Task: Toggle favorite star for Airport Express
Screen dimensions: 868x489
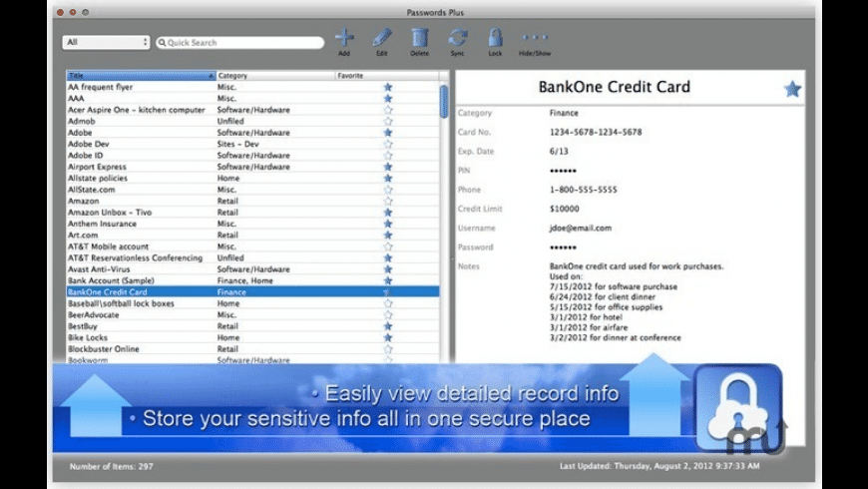Action: click(x=388, y=167)
